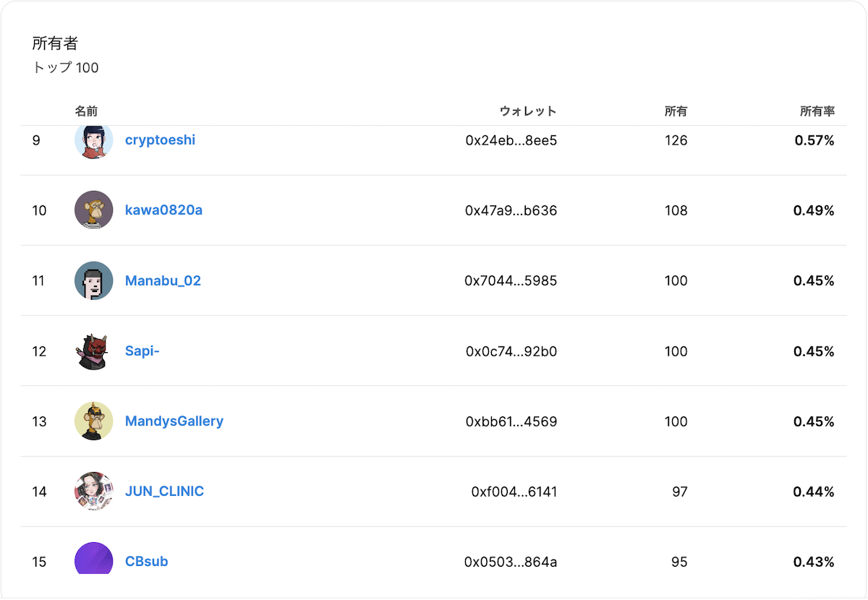Click Sapi-'s red demon avatar
Screen dimensions: 868x600
coord(94,351)
